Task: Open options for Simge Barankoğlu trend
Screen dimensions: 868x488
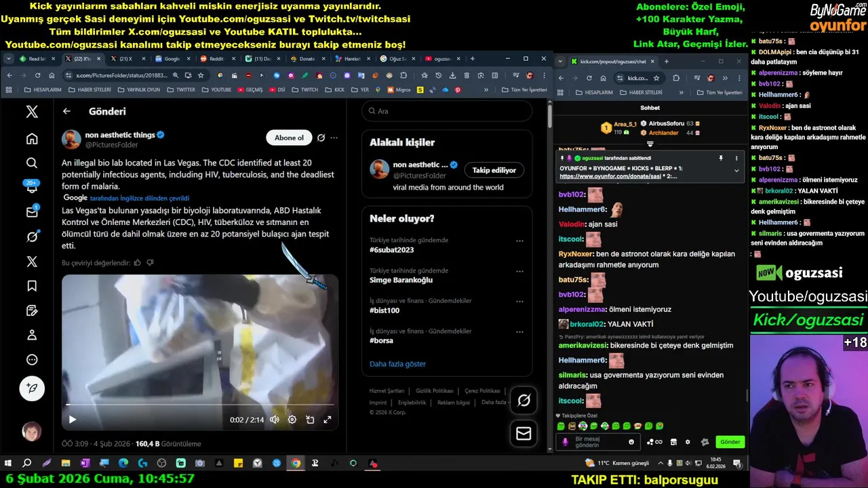Action: pyautogui.click(x=519, y=271)
